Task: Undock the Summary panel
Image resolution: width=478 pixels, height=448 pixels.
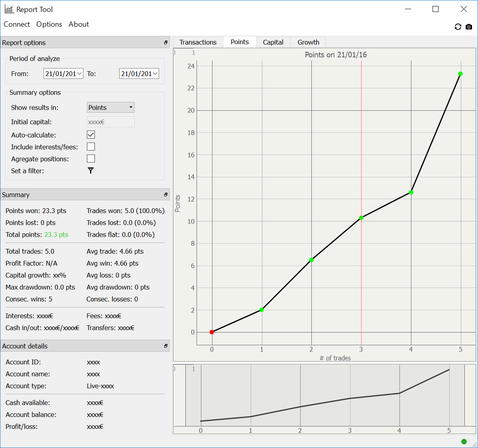Action: 166,195
